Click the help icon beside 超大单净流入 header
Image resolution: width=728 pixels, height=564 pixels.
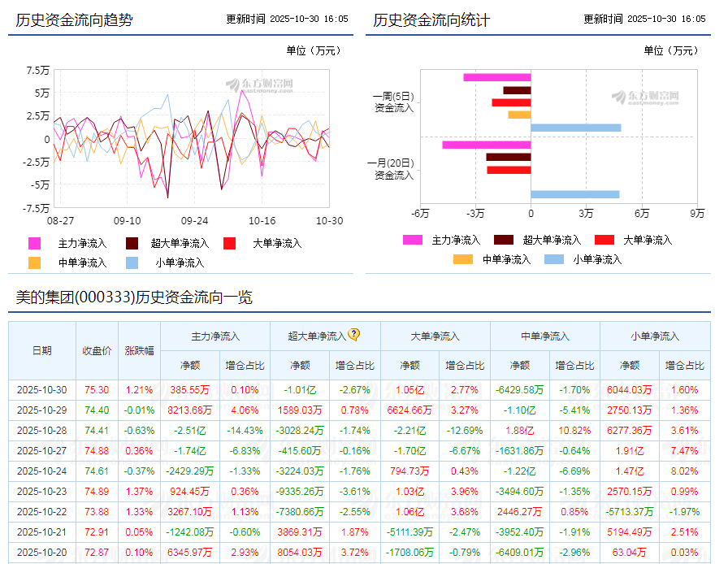[x=353, y=334]
